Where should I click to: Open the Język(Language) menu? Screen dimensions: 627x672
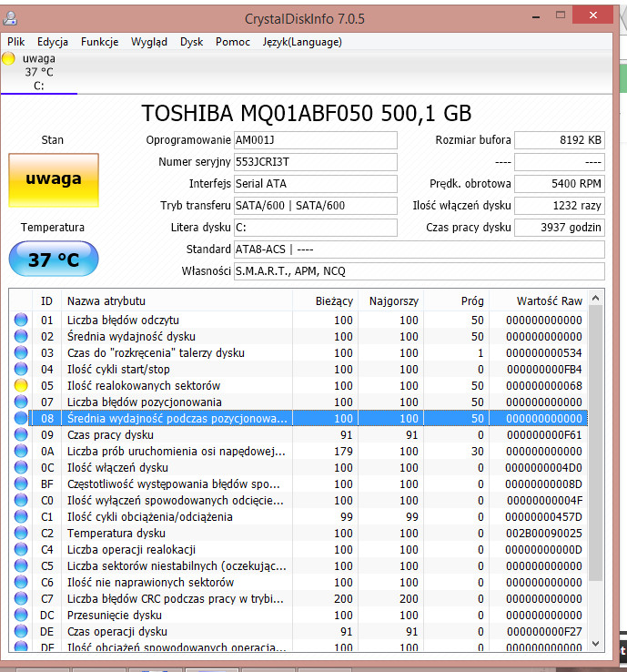pos(302,42)
